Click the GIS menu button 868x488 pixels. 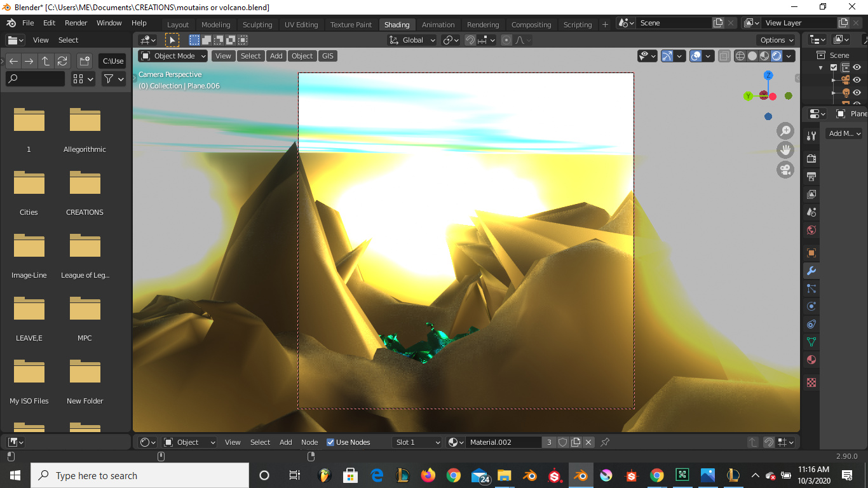tap(327, 56)
